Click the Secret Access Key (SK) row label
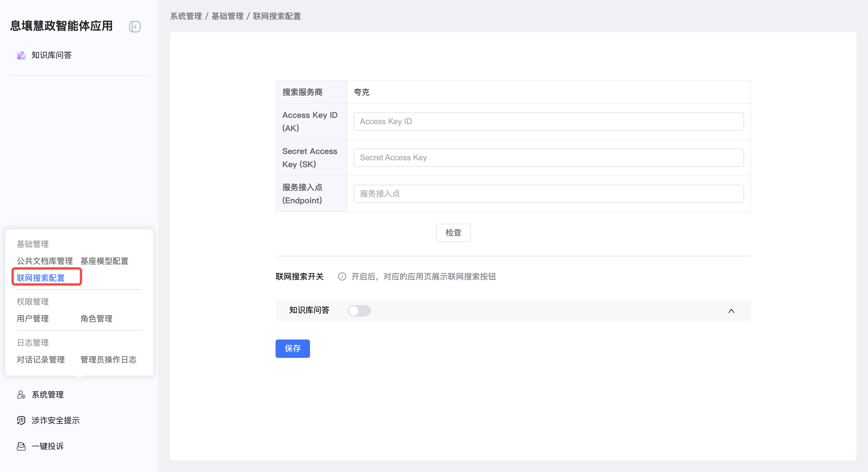 310,157
